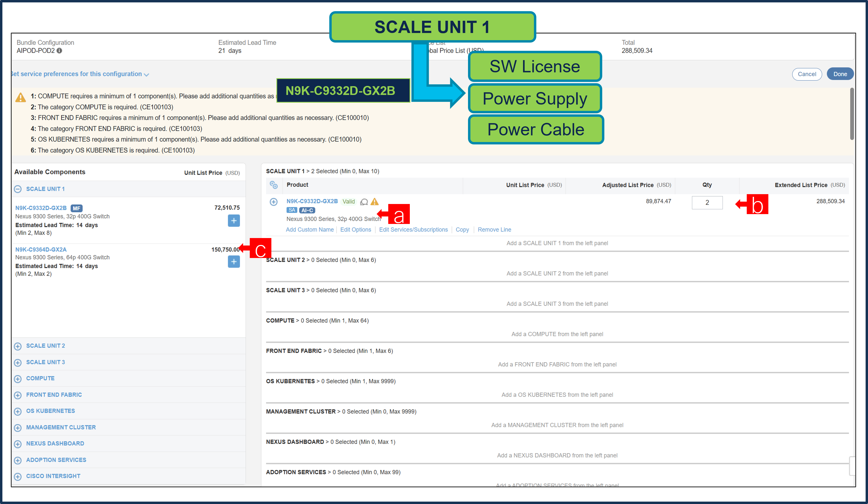Click the warning icon beside the COMPUTE alert
The width and height of the screenshot is (868, 504).
[x=20, y=98]
